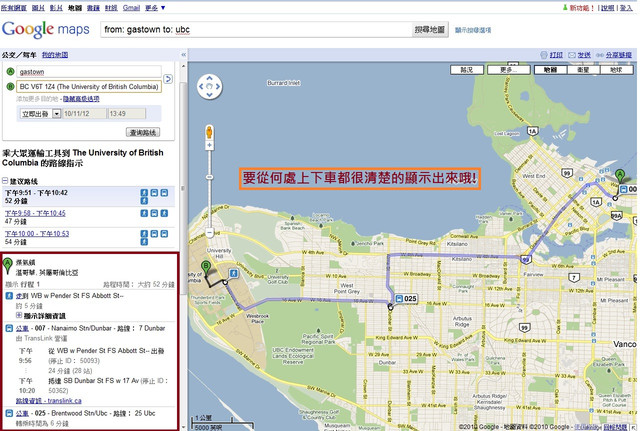Toggle the Traffic layer button
640x431 pixels.
click(x=467, y=70)
